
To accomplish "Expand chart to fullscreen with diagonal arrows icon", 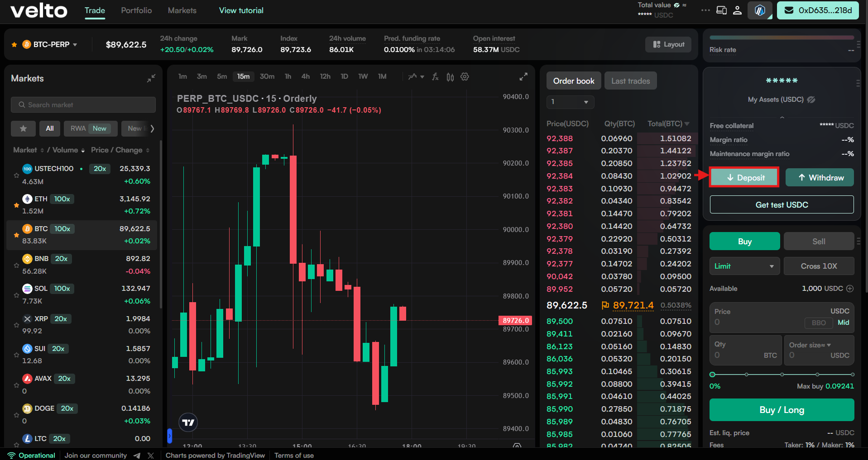I will (x=523, y=76).
